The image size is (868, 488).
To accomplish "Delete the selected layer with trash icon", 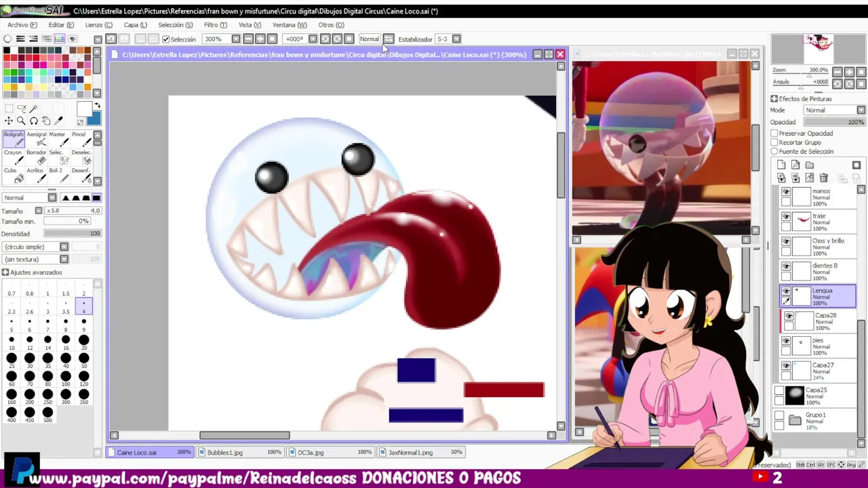I will pyautogui.click(x=823, y=178).
